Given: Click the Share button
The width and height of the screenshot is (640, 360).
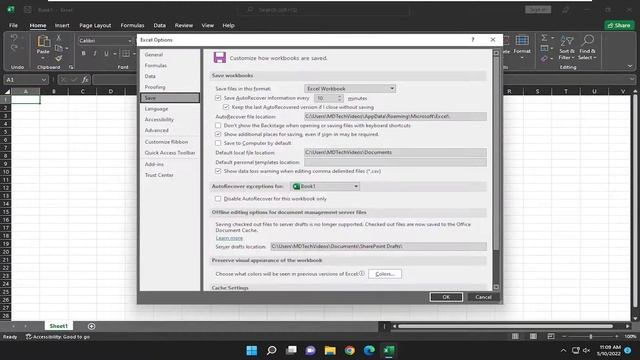Looking at the screenshot, I should [x=619, y=25].
